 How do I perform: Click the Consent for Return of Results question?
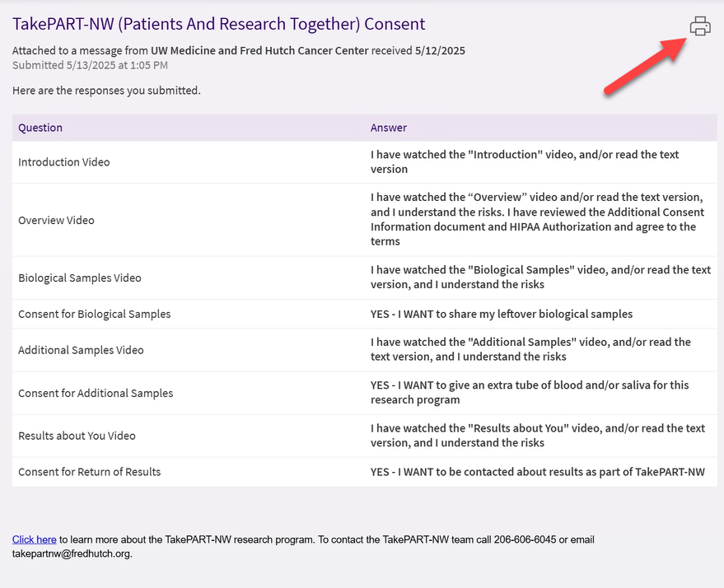[x=89, y=472]
